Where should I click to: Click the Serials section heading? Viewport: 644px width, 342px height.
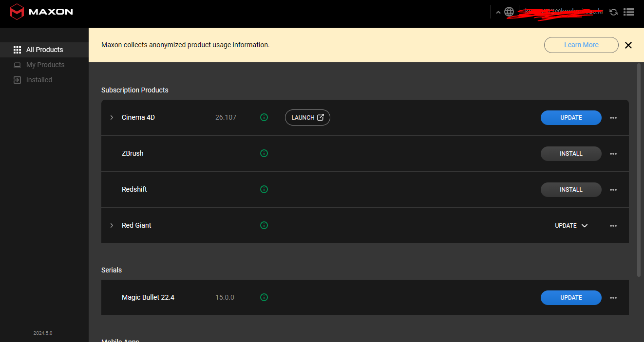point(112,270)
